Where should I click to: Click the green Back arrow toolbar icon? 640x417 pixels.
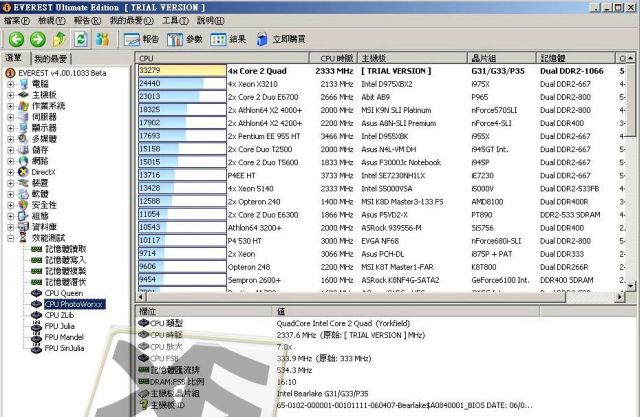coord(14,39)
